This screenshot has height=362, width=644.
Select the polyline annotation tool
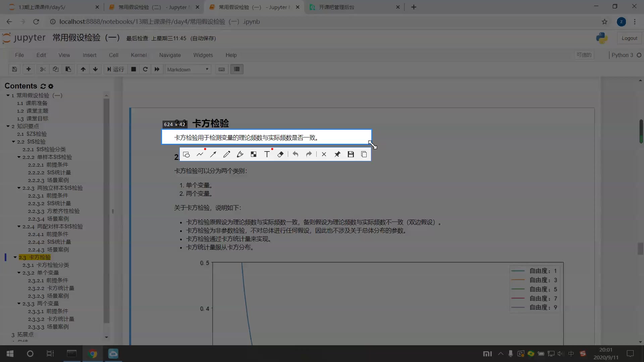pos(200,155)
